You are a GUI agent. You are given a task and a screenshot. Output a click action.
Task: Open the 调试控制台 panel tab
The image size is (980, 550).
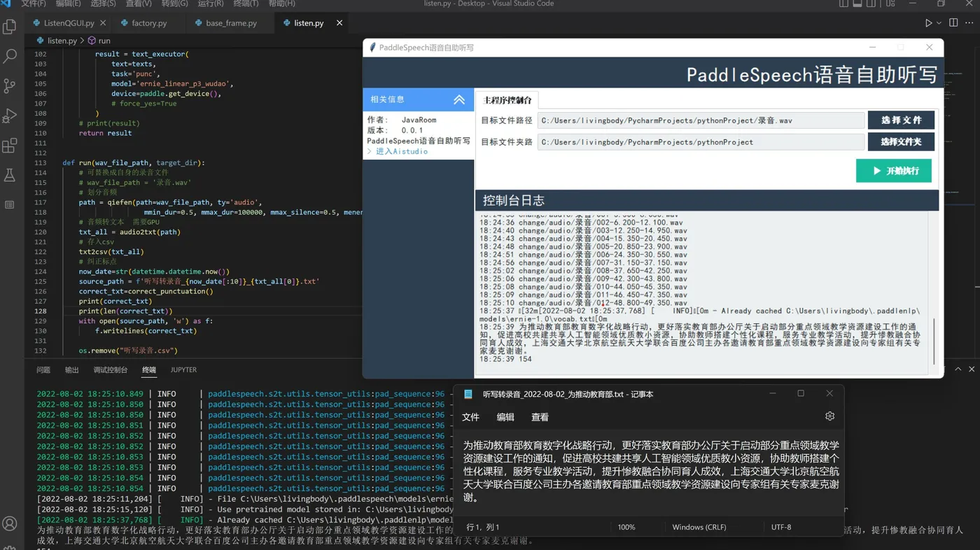111,369
